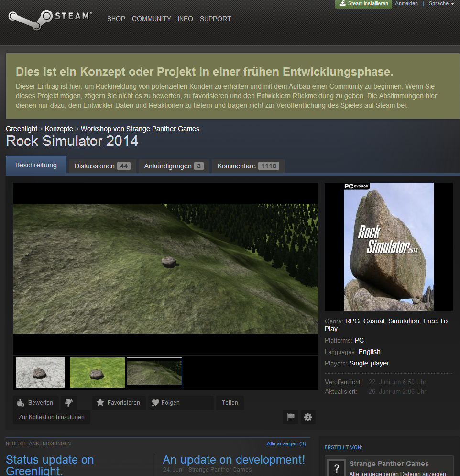460x476 pixels.
Task: Click Zur Kollektion hinzufügen button
Action: point(52,417)
